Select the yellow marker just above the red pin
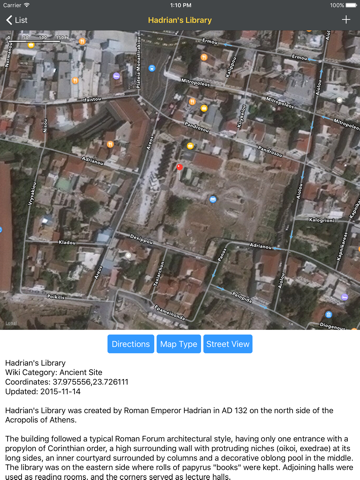The height and width of the screenshot is (480, 360). (190, 146)
